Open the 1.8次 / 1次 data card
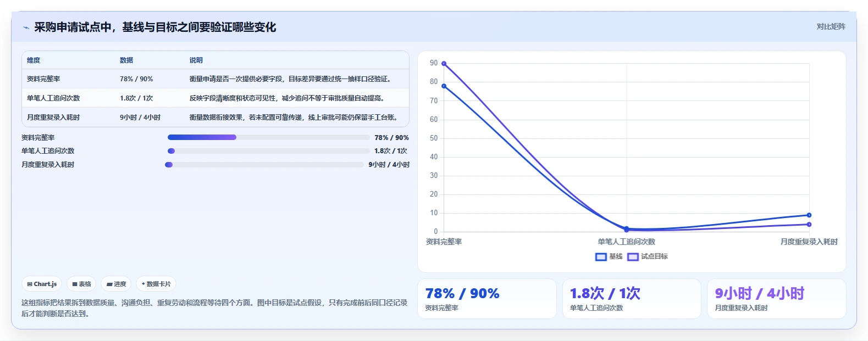868x341 pixels. pos(632,299)
